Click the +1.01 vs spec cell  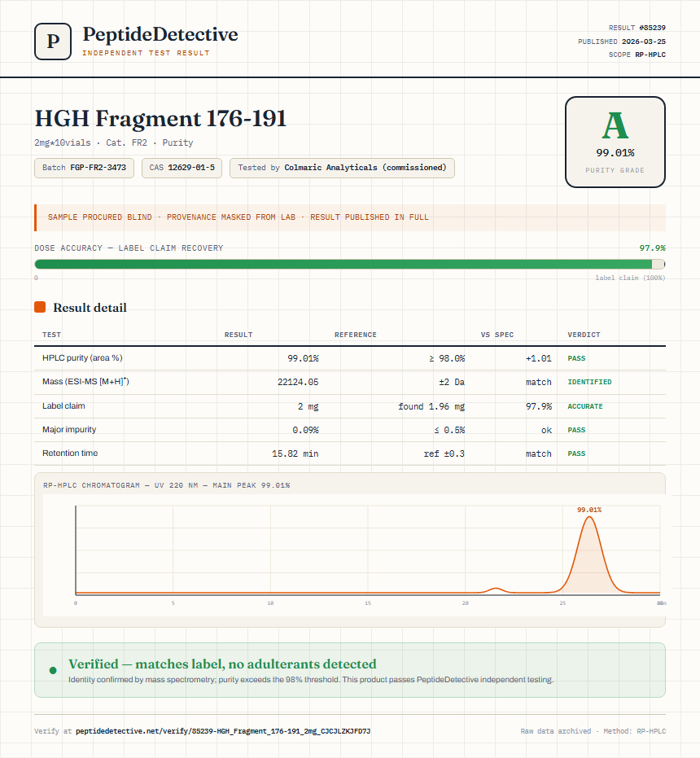(539, 358)
